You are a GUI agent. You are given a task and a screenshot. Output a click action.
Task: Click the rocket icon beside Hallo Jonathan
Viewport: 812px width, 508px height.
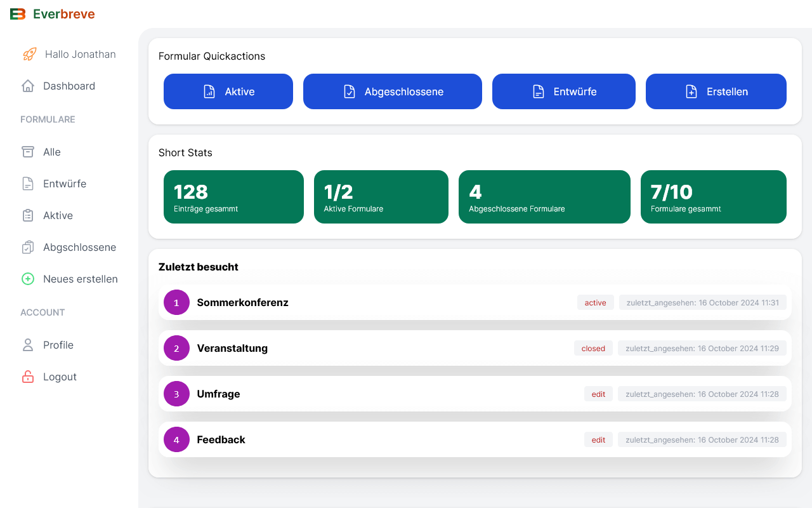click(x=30, y=54)
